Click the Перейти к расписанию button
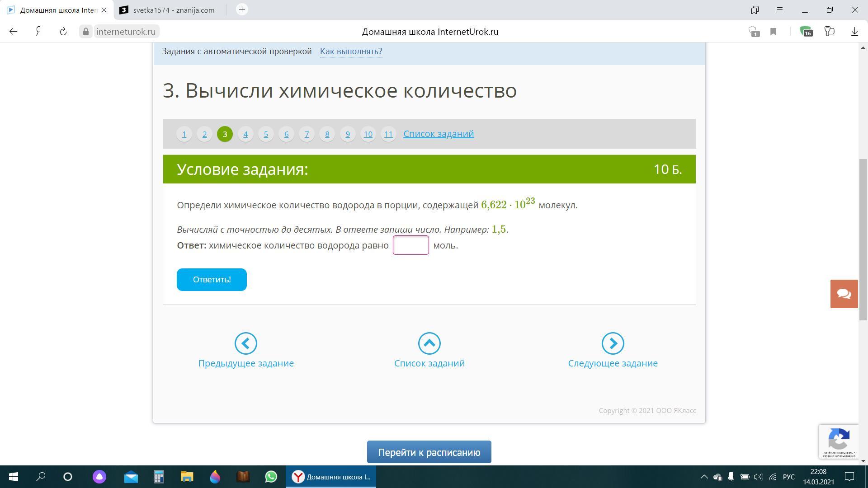This screenshot has width=868, height=488. click(x=429, y=452)
